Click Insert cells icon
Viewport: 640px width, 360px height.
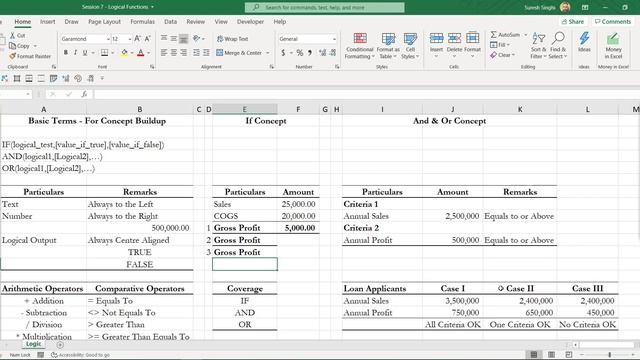(436, 38)
